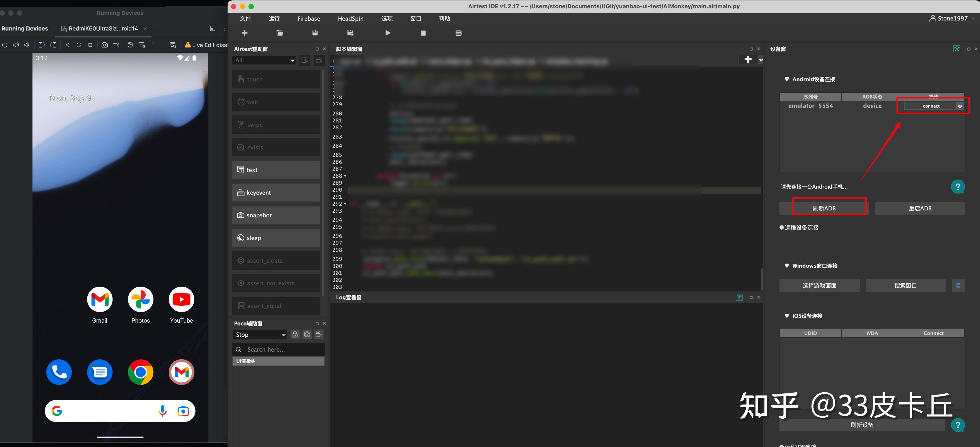The height and width of the screenshot is (447, 980).
Task: Select the snapshot command in Airtest panel
Action: click(276, 215)
